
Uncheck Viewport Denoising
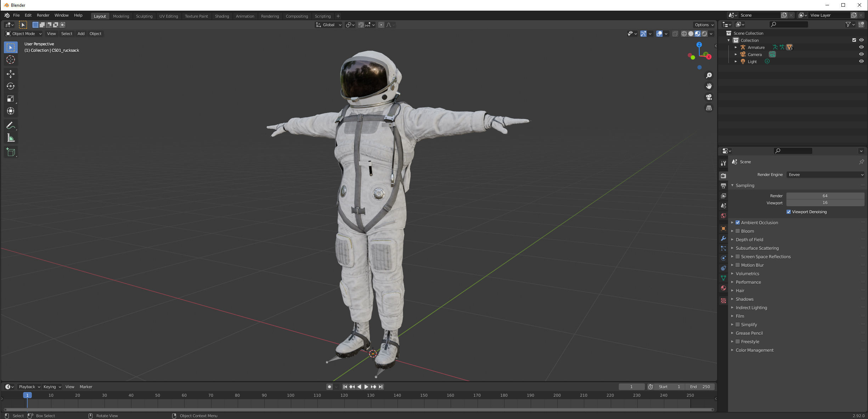click(789, 212)
